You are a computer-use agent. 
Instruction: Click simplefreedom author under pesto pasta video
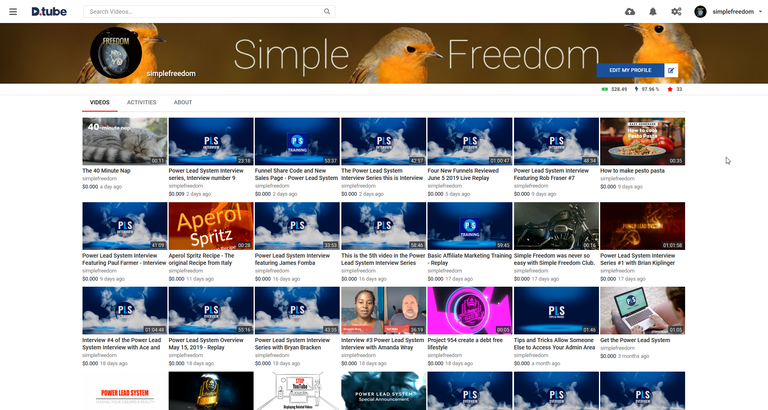[617, 179]
